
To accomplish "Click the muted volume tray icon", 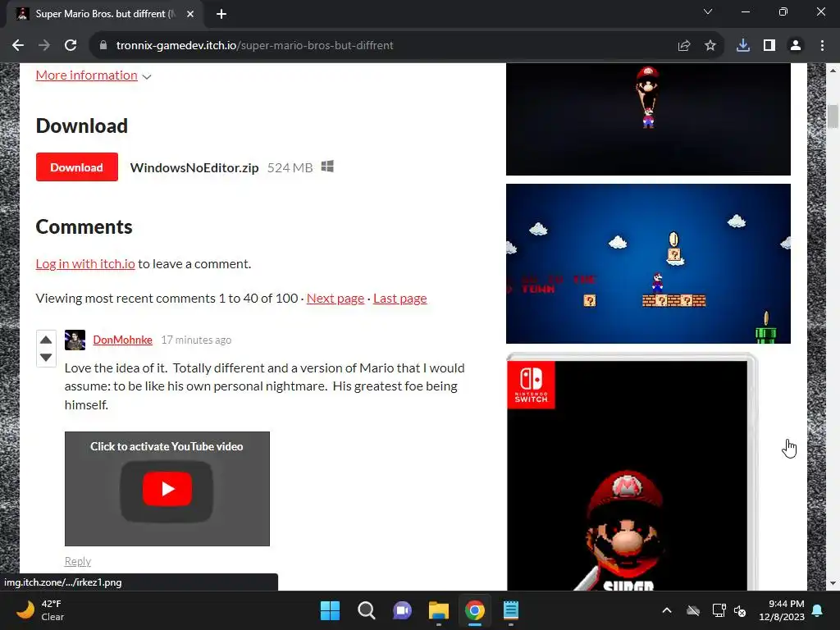I will pyautogui.click(x=740, y=610).
